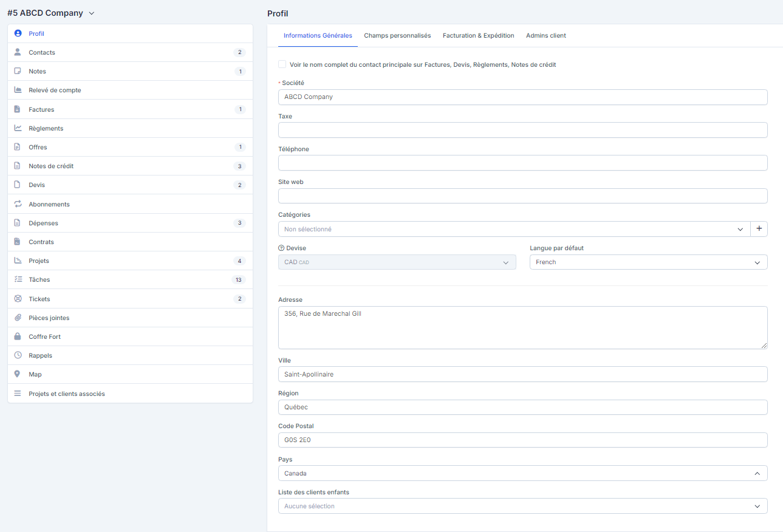This screenshot has height=532, width=783.
Task: Click the Site web input field
Action: 523,196
